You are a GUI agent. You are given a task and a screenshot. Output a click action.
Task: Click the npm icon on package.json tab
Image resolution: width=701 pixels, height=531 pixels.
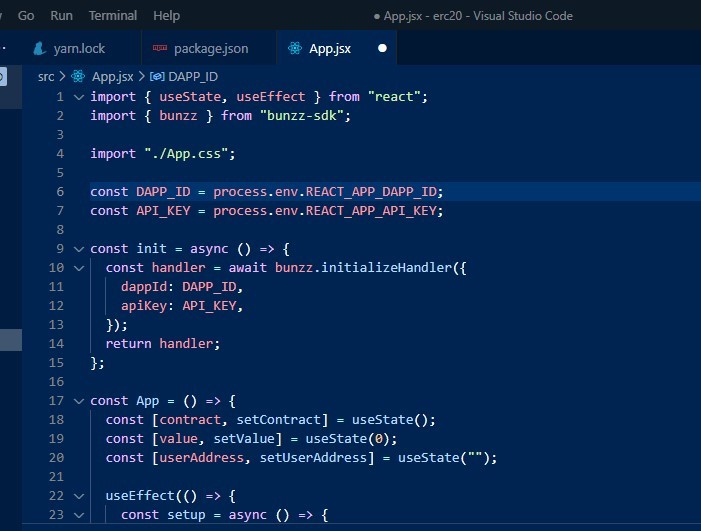[x=160, y=48]
